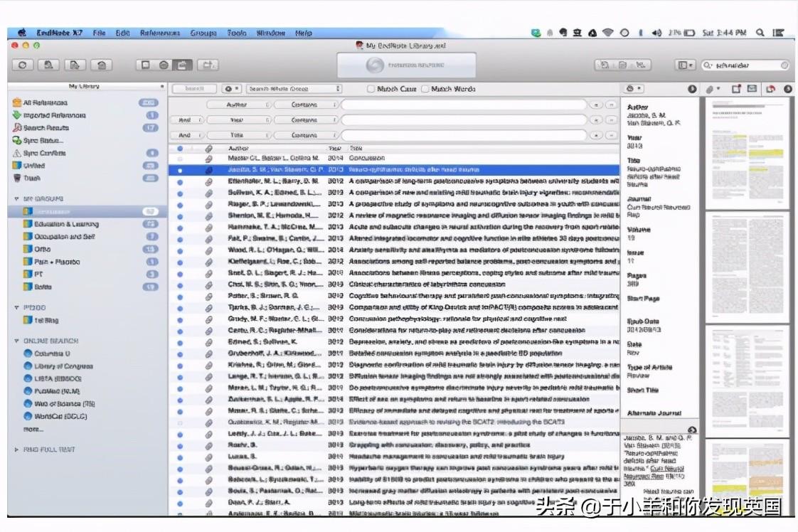Click the read-status dot column header
The height and width of the screenshot is (532, 798).
click(180, 149)
